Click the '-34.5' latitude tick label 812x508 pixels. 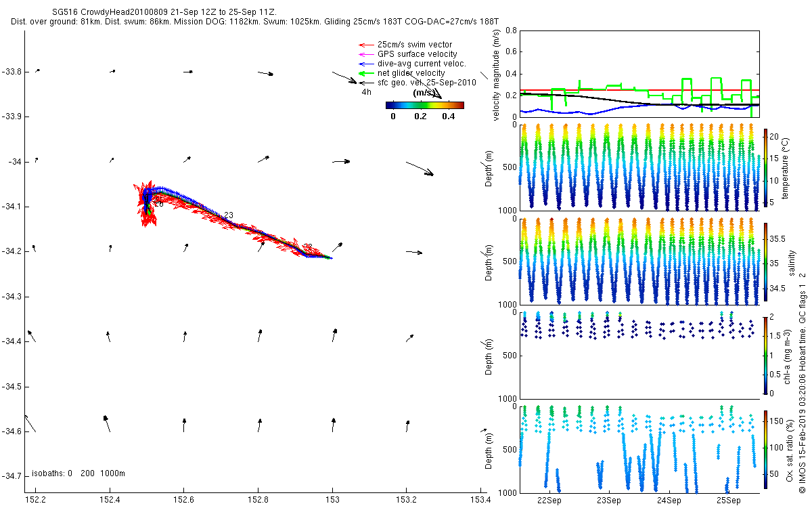click(12, 387)
